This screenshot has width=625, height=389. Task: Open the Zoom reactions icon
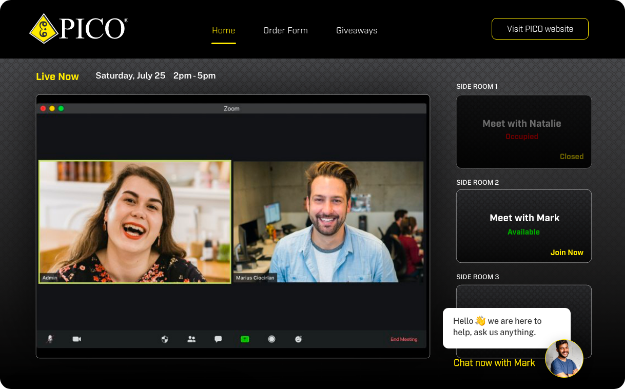click(x=298, y=339)
